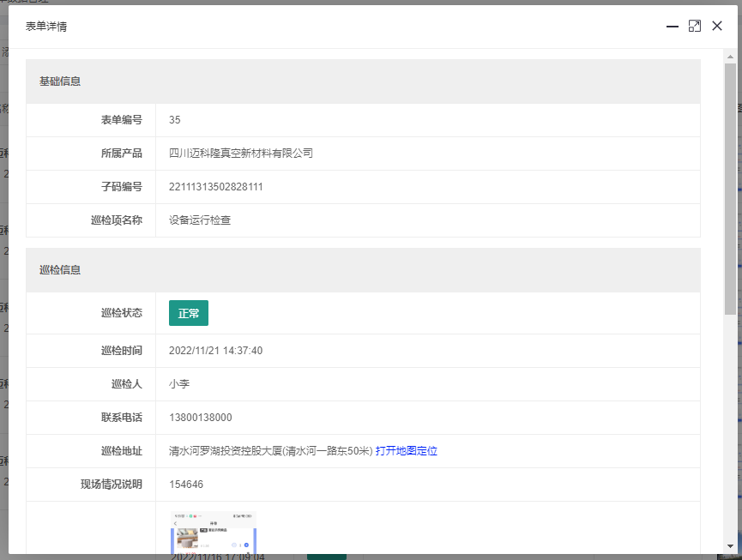Viewport: 742px width, 560px height.
Task: Open the inspection photo thumbnail
Action: tap(213, 533)
